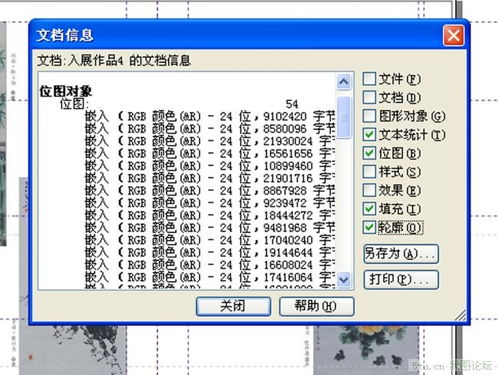This screenshot has height=375, width=499.
Task: Close the 文档信息 dialog with the X
Action: point(453,35)
